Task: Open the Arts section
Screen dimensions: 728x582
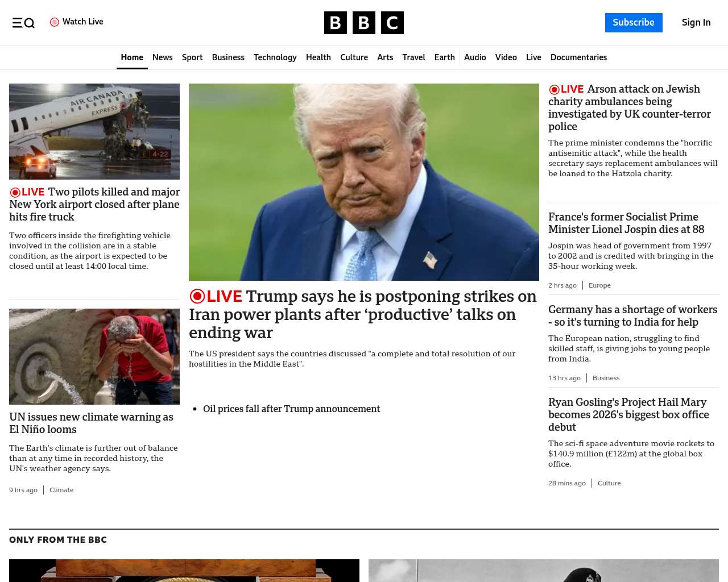Action: click(385, 57)
